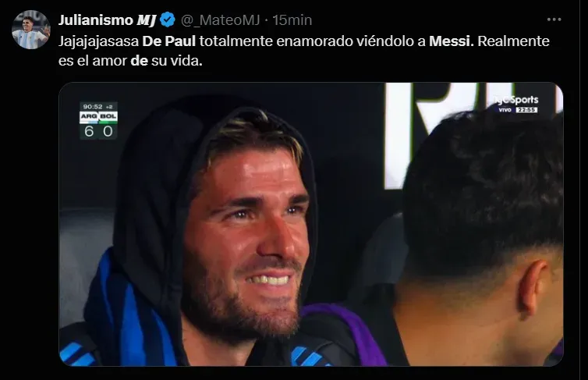Click the bold Messi word in tweet
This screenshot has width=588, height=380.
[451, 41]
